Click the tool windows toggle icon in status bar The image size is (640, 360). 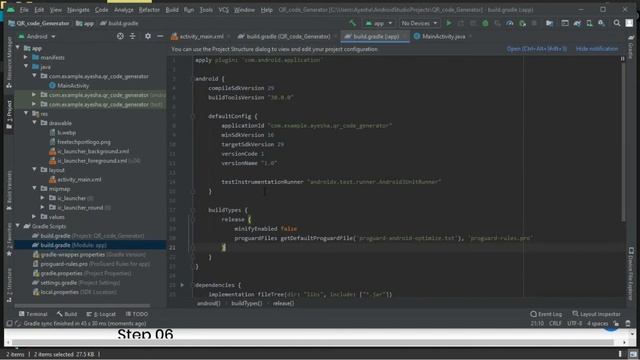[x=9, y=324]
